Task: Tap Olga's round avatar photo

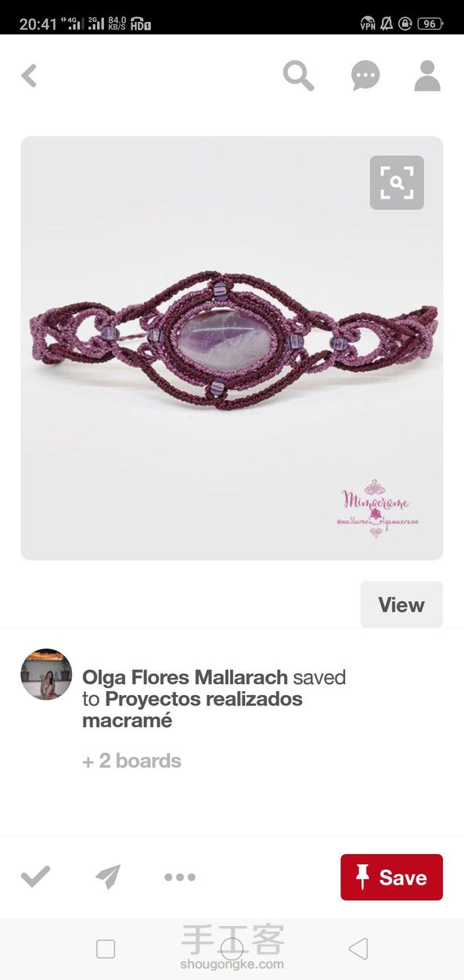Action: [x=46, y=674]
